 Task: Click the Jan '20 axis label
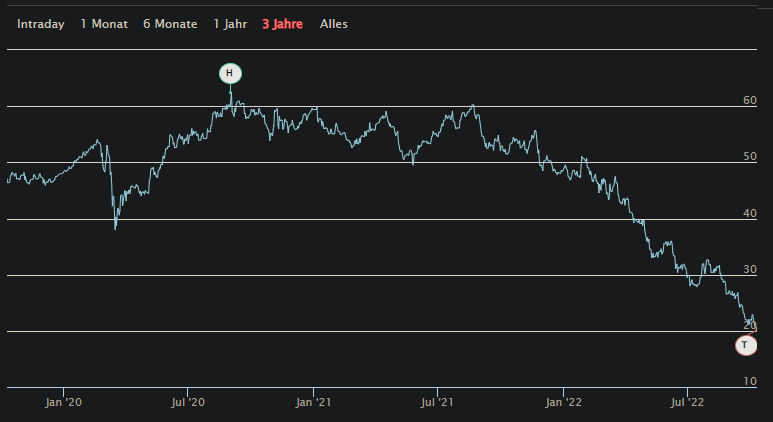click(x=64, y=402)
